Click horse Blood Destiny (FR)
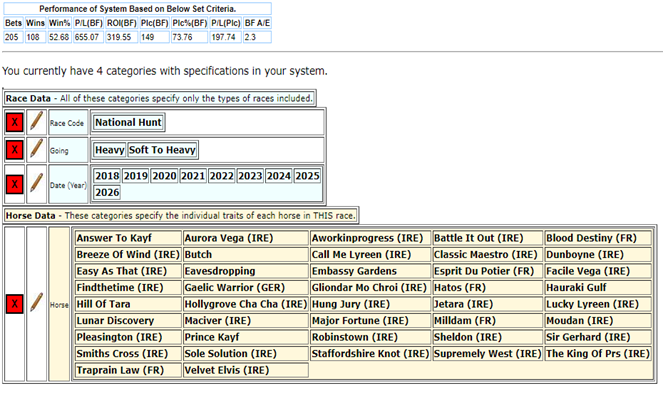The height and width of the screenshot is (398, 663). coord(598,238)
